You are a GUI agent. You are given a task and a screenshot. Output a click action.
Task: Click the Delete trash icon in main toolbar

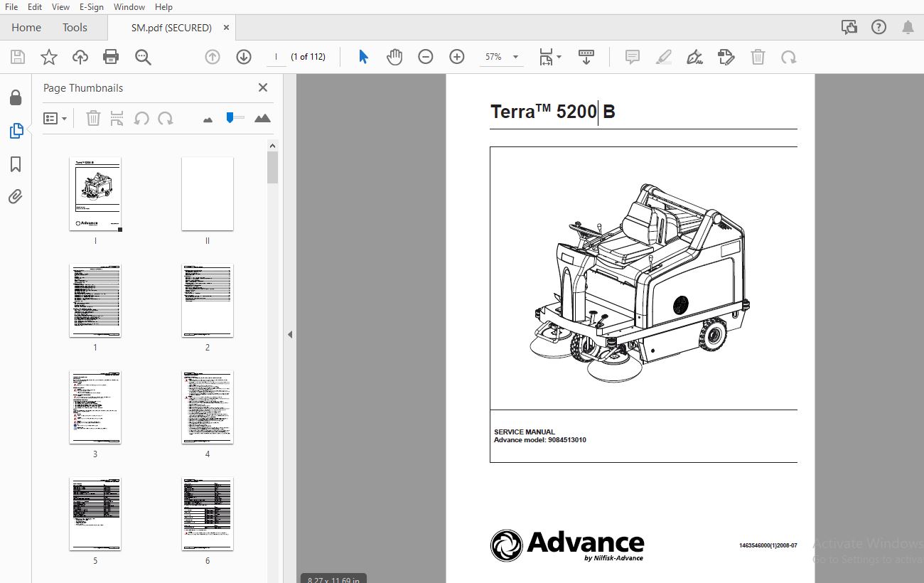758,57
